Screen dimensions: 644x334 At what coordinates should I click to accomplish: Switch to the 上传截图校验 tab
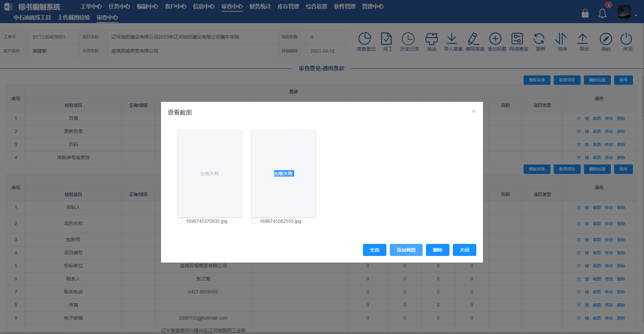coord(74,17)
